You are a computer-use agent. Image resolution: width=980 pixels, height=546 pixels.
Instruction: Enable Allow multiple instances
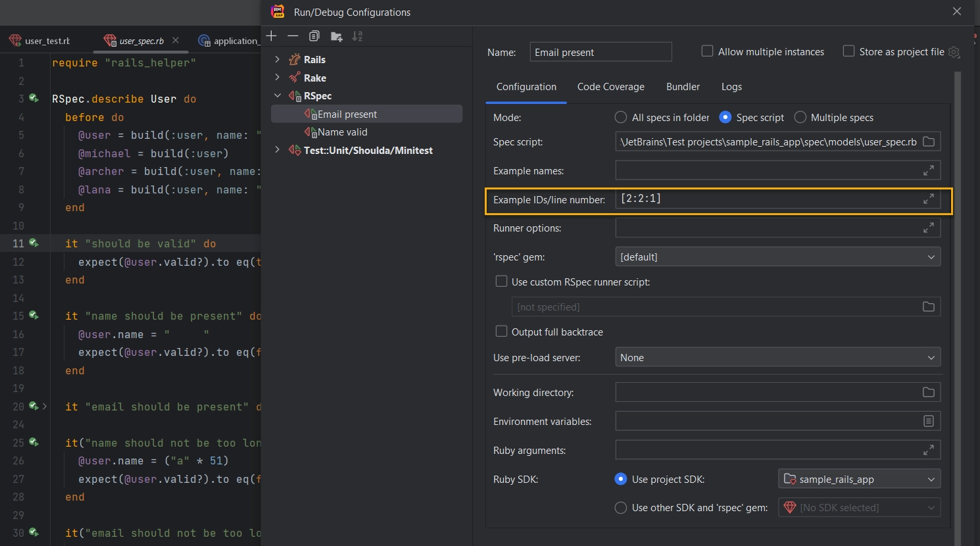[x=707, y=51]
